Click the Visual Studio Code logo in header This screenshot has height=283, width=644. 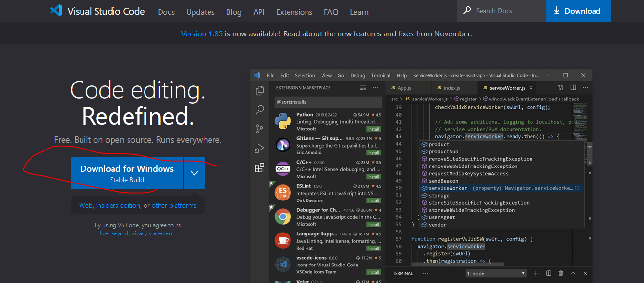point(56,11)
